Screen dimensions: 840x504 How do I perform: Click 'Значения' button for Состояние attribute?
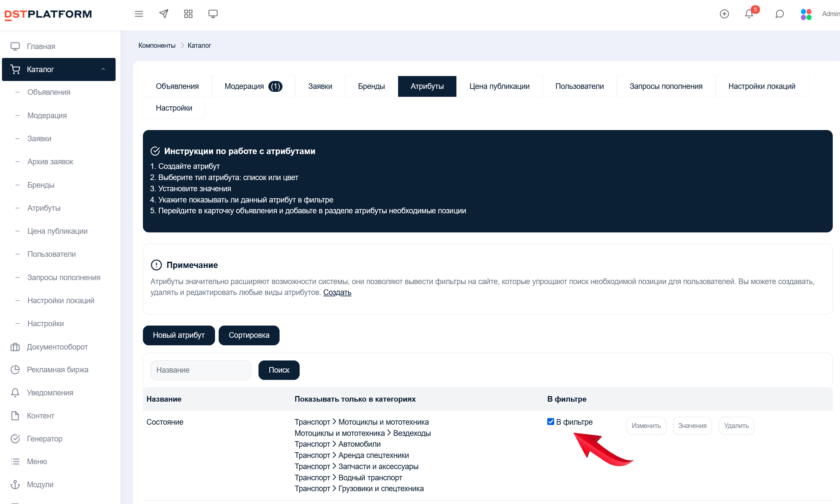tap(692, 426)
